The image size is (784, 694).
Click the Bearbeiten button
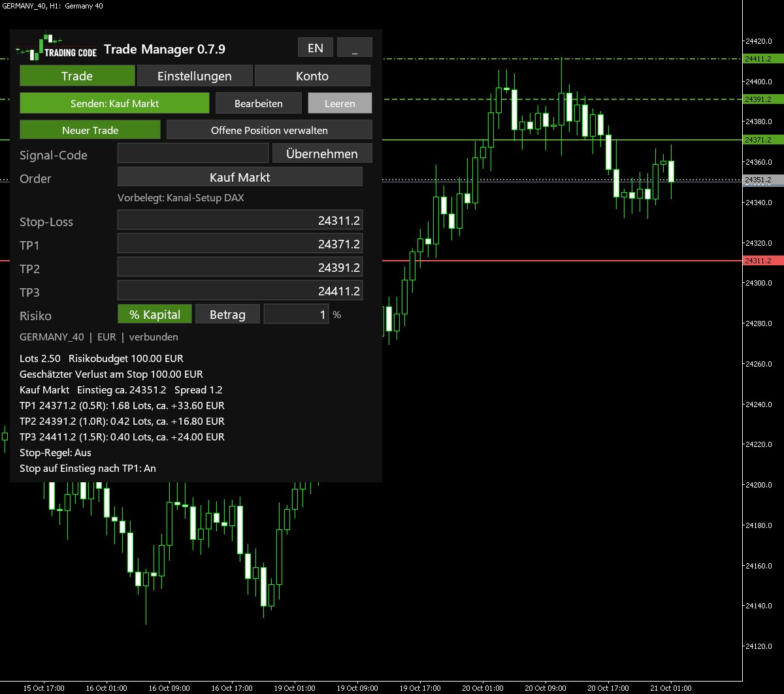259,103
